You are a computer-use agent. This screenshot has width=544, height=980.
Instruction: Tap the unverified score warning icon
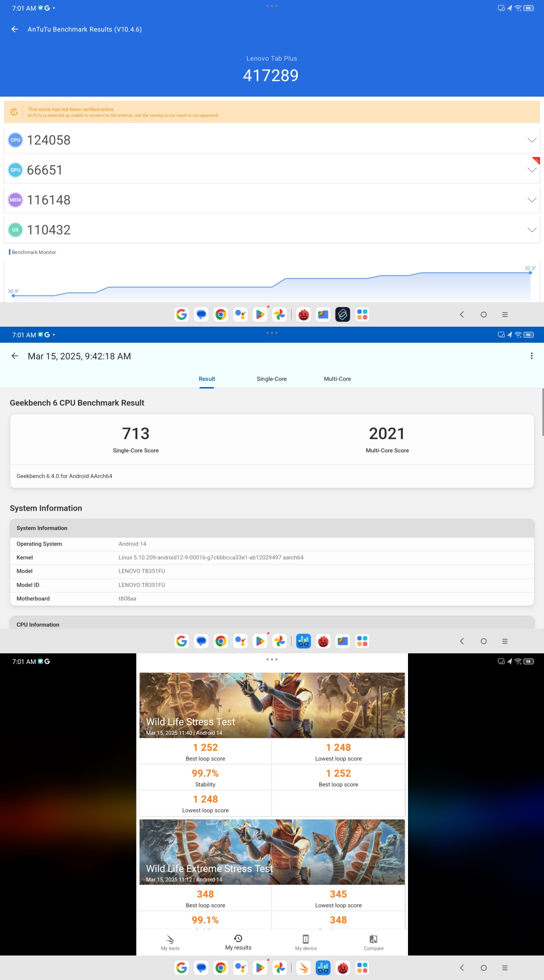[x=14, y=112]
